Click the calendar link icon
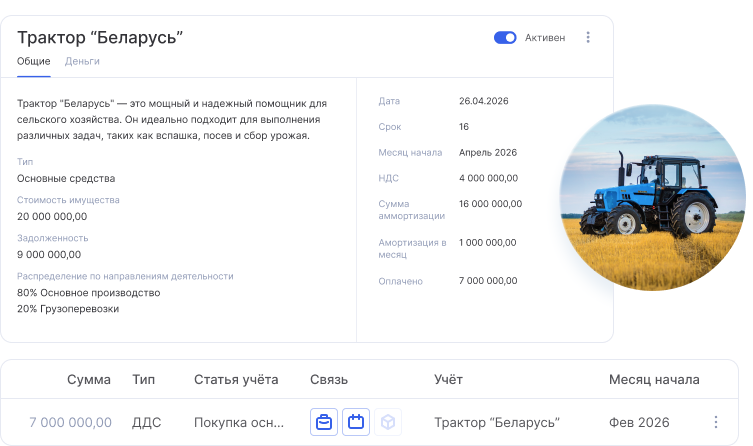Image resolution: width=753 pixels, height=446 pixels. (355, 422)
